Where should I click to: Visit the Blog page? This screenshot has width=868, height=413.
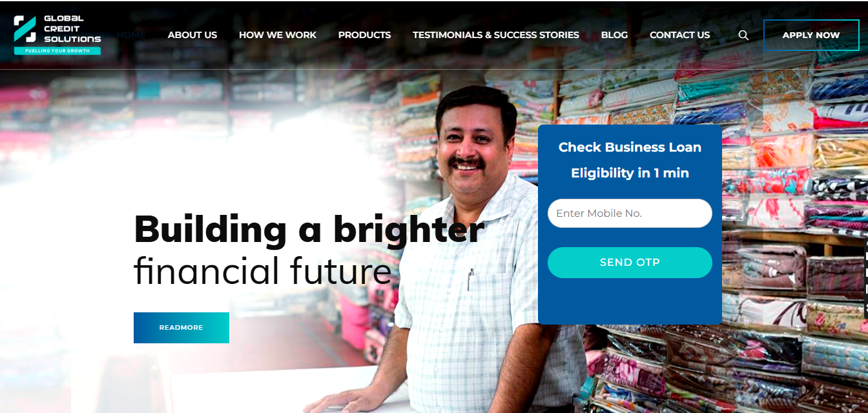pos(614,35)
